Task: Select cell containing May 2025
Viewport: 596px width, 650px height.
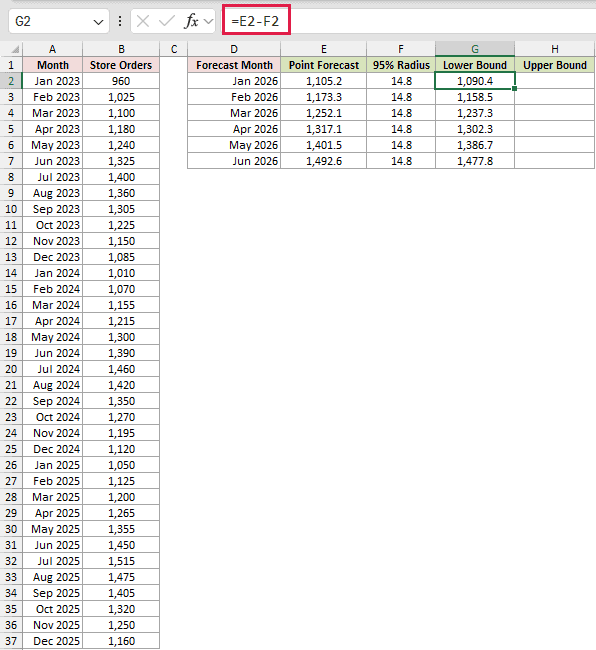Action: [53, 529]
